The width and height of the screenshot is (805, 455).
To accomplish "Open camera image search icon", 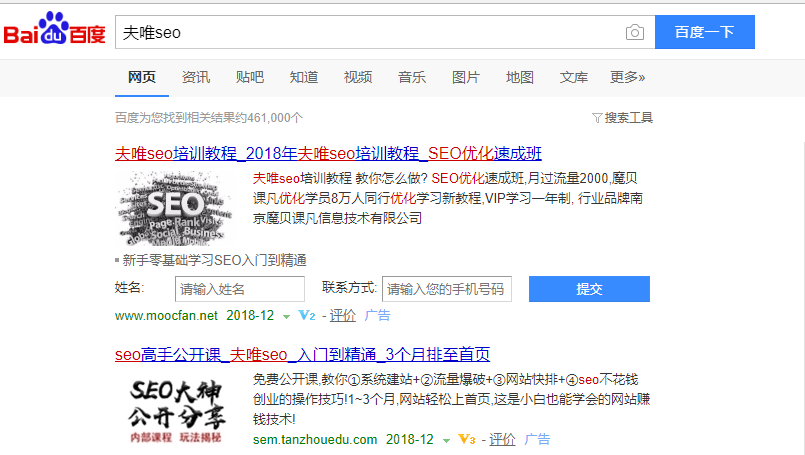I will 635,32.
